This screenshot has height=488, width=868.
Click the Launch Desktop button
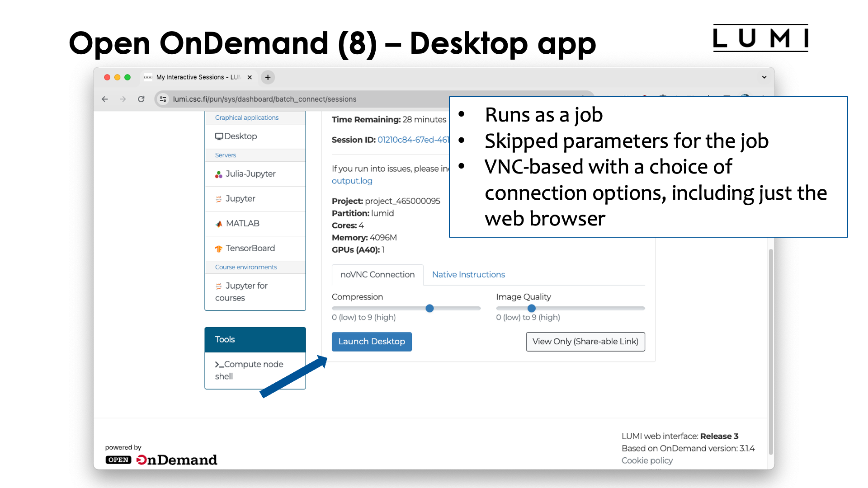click(x=372, y=342)
